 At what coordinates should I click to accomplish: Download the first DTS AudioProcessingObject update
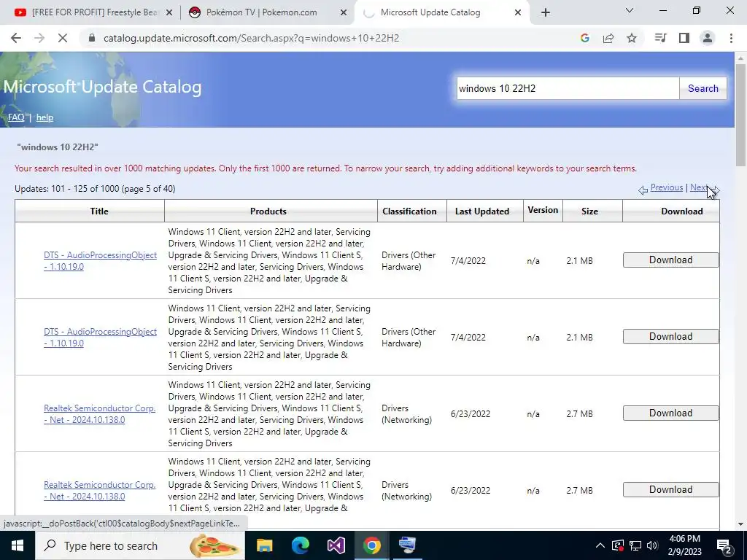coord(671,260)
